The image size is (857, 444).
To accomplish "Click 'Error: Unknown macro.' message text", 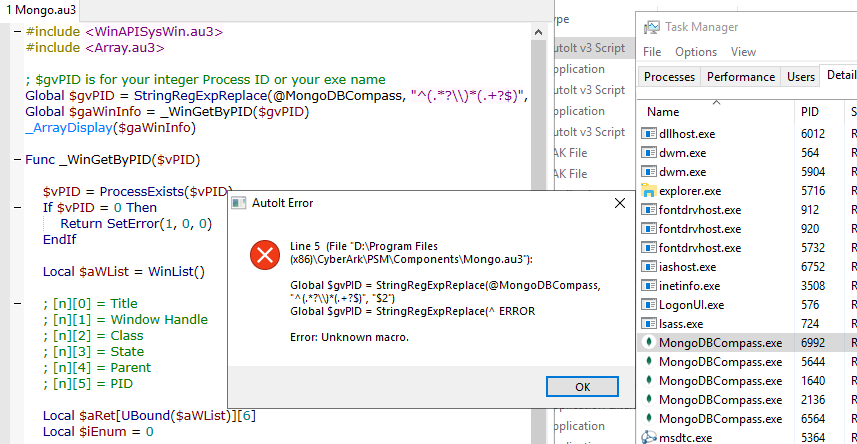I will pyautogui.click(x=349, y=337).
